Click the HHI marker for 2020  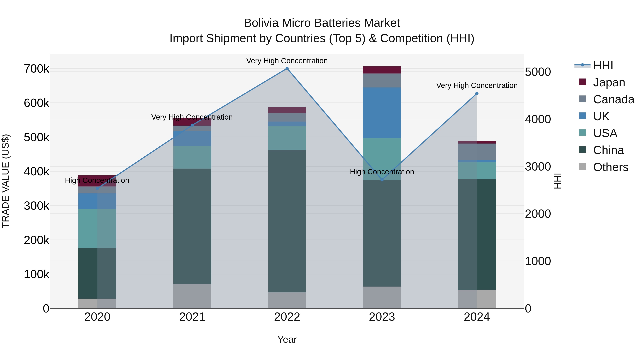pyautogui.click(x=97, y=188)
